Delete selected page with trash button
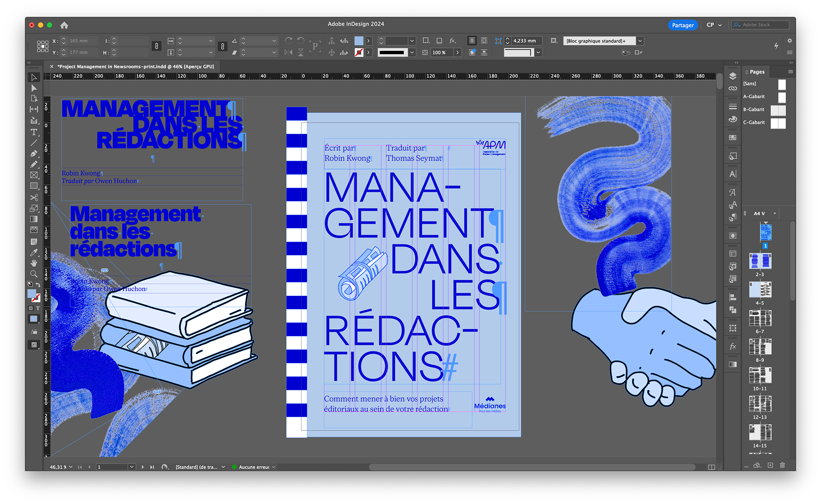 point(782,465)
